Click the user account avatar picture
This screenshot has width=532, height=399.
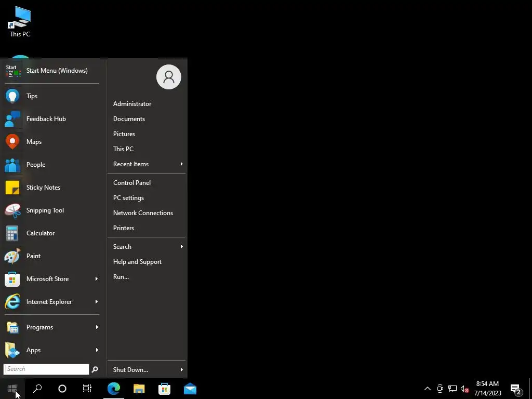click(x=169, y=77)
